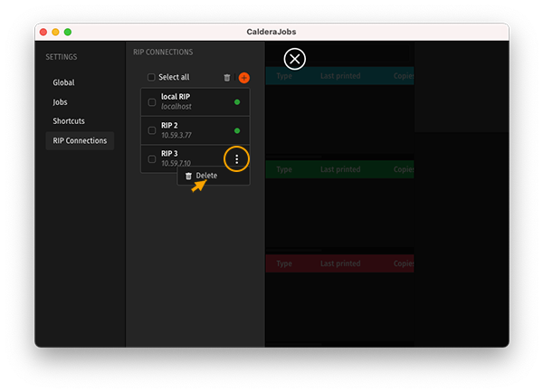Click the trash icon beside Select all
Image resolution: width=543 pixels, height=392 pixels.
227,79
